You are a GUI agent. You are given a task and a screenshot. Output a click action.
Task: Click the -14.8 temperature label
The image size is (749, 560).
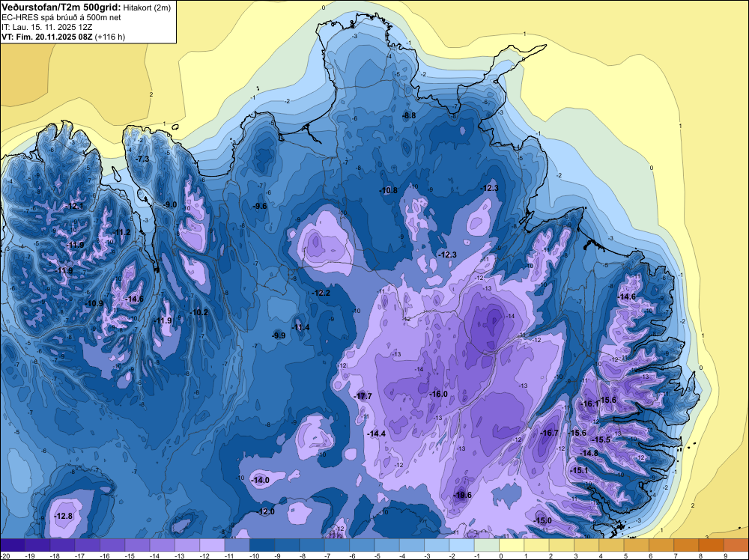click(589, 453)
